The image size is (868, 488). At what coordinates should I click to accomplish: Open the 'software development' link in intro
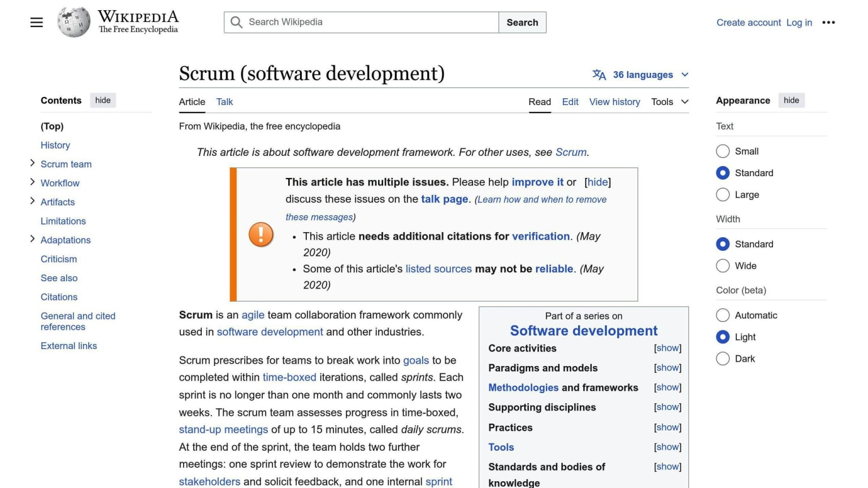270,332
